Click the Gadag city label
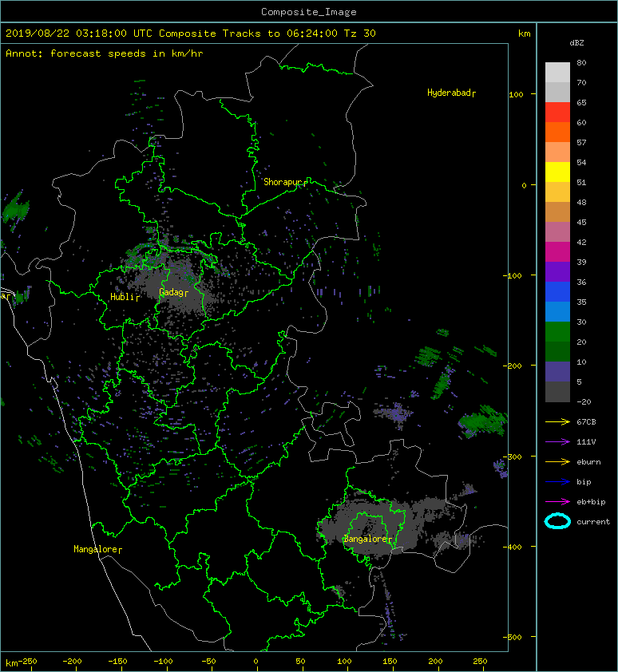The height and width of the screenshot is (672, 618). [173, 292]
